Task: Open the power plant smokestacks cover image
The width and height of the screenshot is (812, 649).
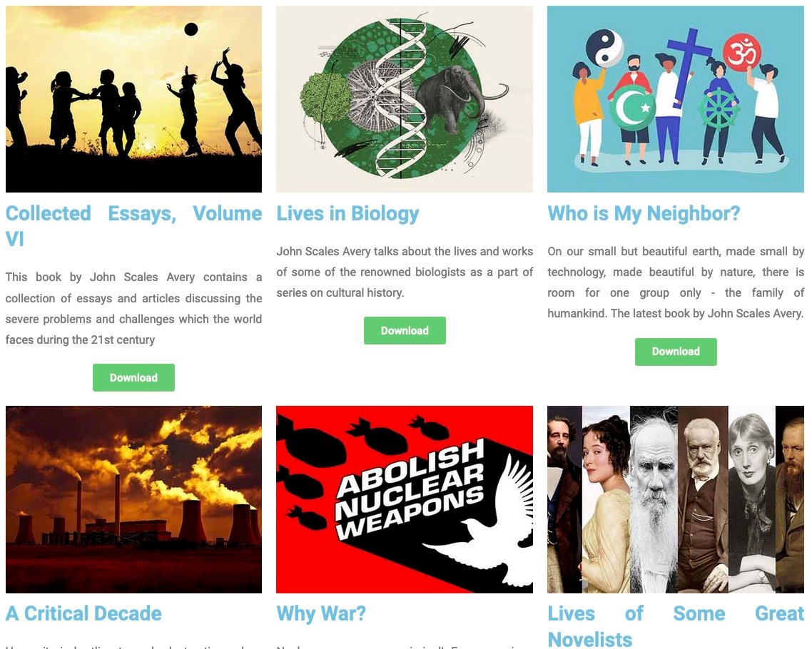Action: coord(133,499)
